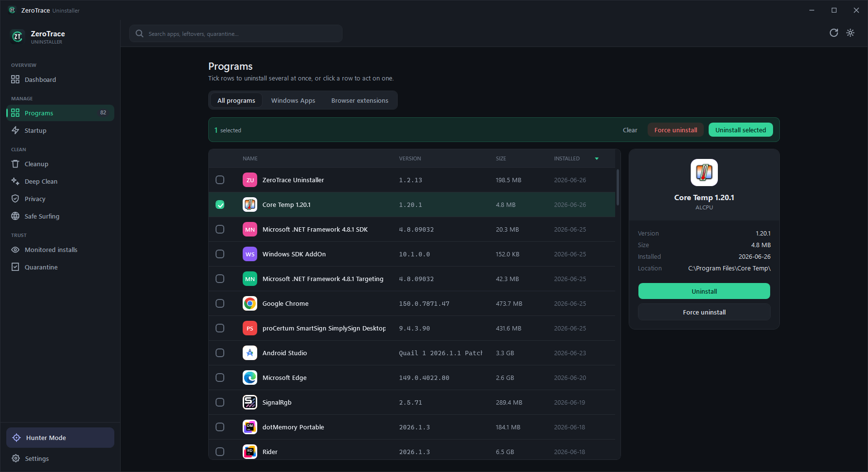
Task: Tick the proCertum SmartSign checkbox
Action: [x=220, y=328]
